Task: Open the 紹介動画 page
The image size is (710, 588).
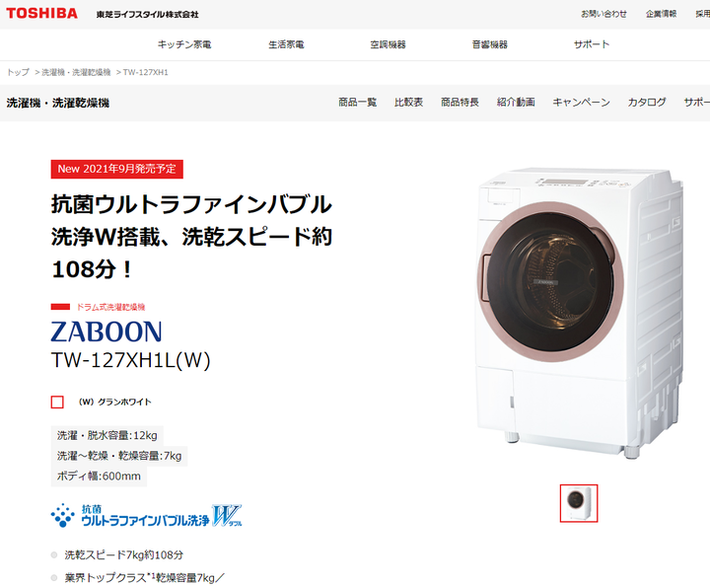Action: click(516, 103)
